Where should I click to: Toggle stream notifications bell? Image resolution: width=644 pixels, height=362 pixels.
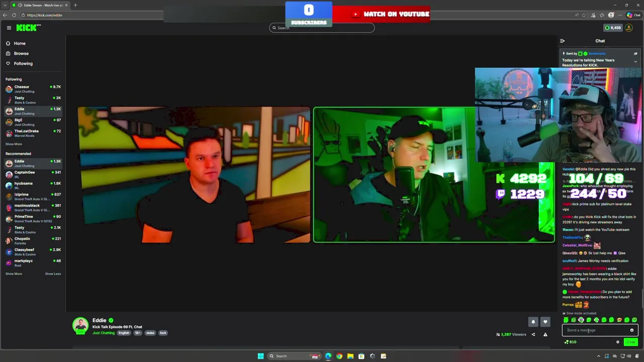coord(533,322)
